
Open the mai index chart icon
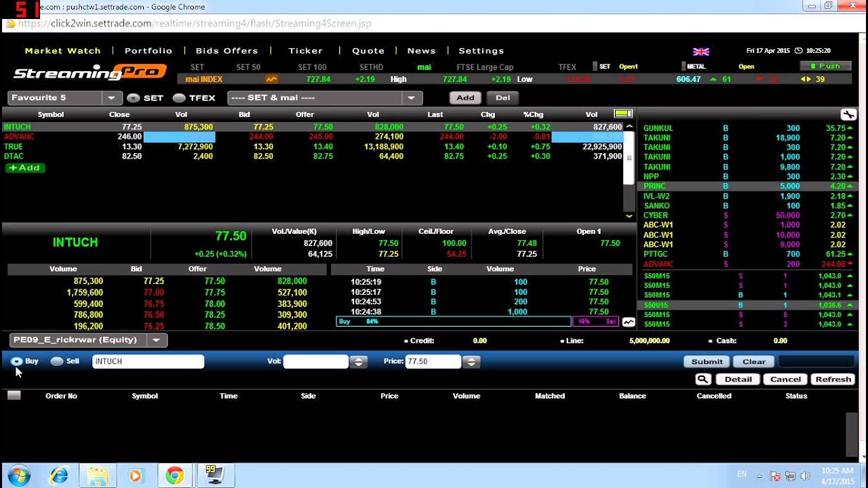pyautogui.click(x=272, y=79)
